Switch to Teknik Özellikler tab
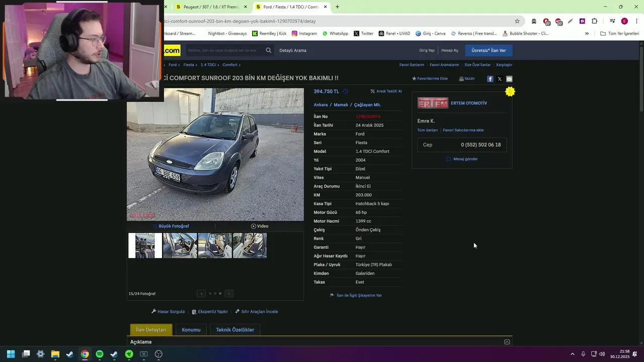This screenshot has width=644, height=362. coord(235,330)
